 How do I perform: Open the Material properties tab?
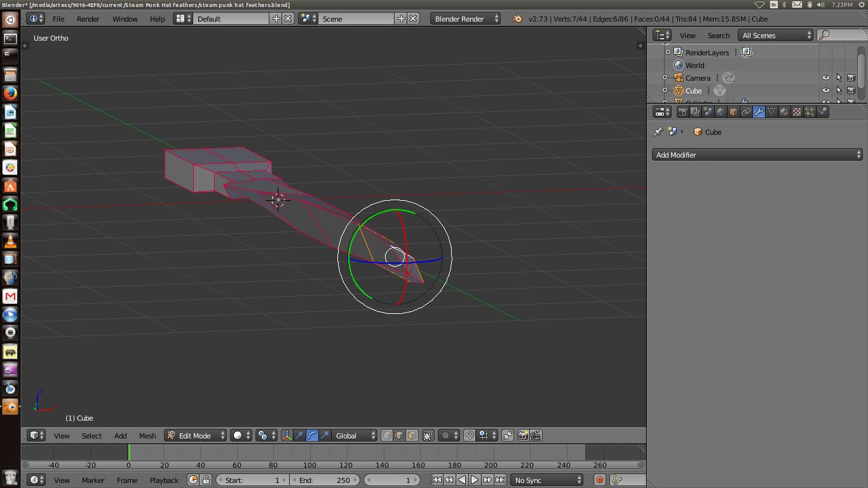785,111
